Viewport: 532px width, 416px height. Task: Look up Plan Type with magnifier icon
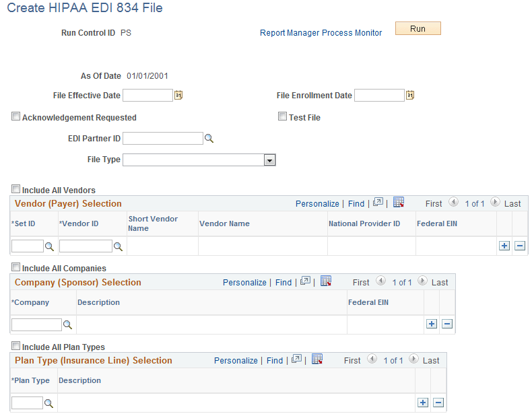coord(49,403)
